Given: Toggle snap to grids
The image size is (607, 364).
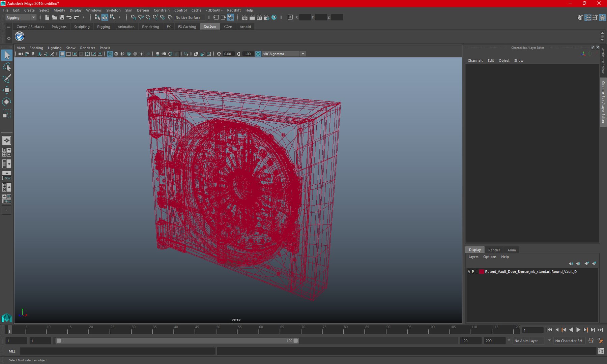Looking at the screenshot, I should [134, 17].
